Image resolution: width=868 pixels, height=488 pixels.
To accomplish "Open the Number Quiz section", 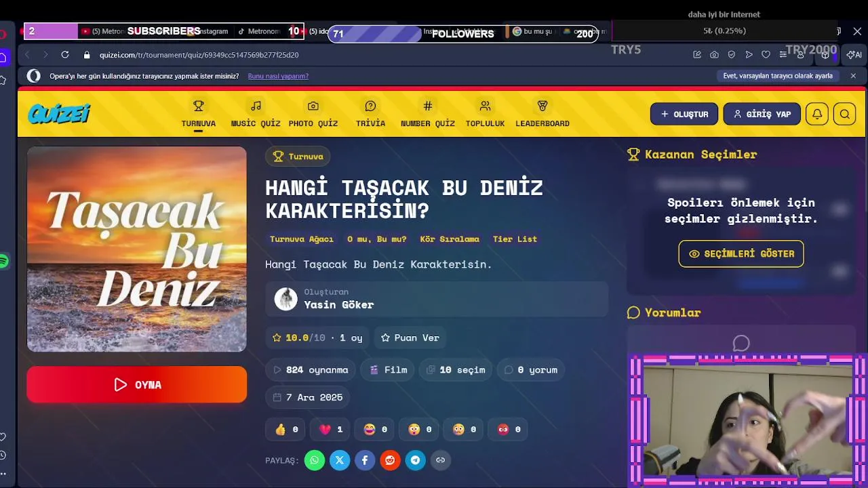I will [428, 114].
